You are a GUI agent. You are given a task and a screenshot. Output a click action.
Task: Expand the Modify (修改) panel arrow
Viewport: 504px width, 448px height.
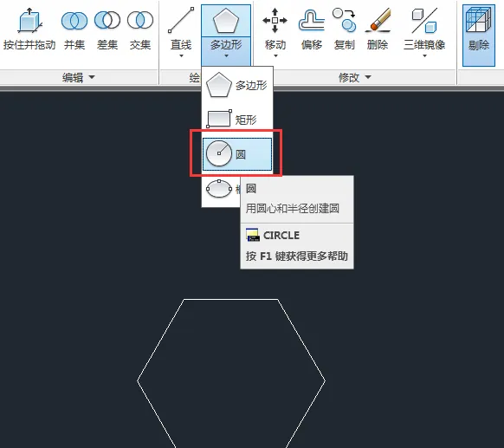[368, 77]
